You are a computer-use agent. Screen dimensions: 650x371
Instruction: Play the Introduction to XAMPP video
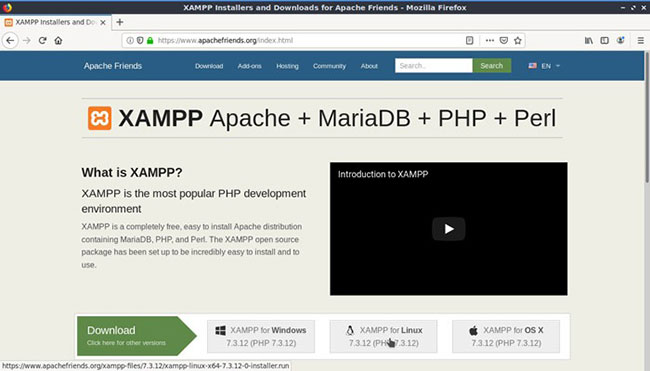pos(449,229)
